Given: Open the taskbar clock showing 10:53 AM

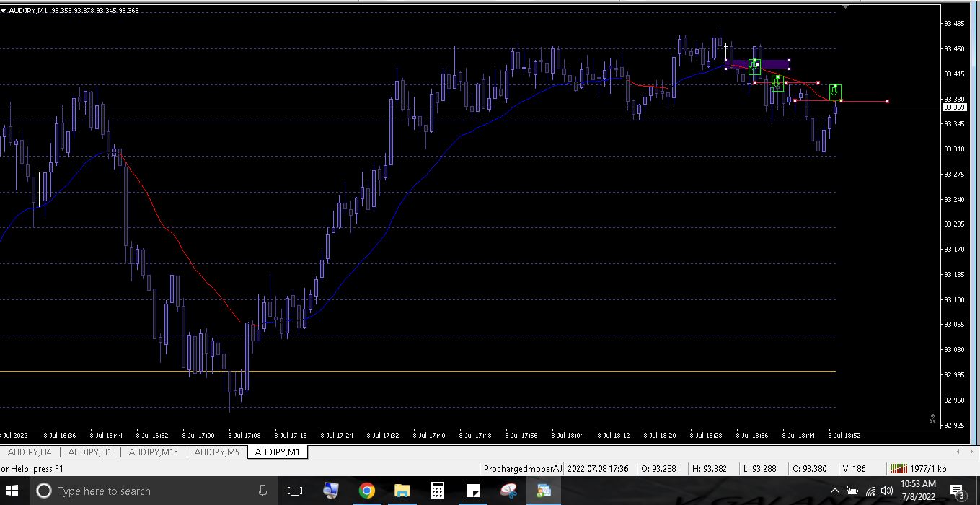Looking at the screenshot, I should click(919, 491).
